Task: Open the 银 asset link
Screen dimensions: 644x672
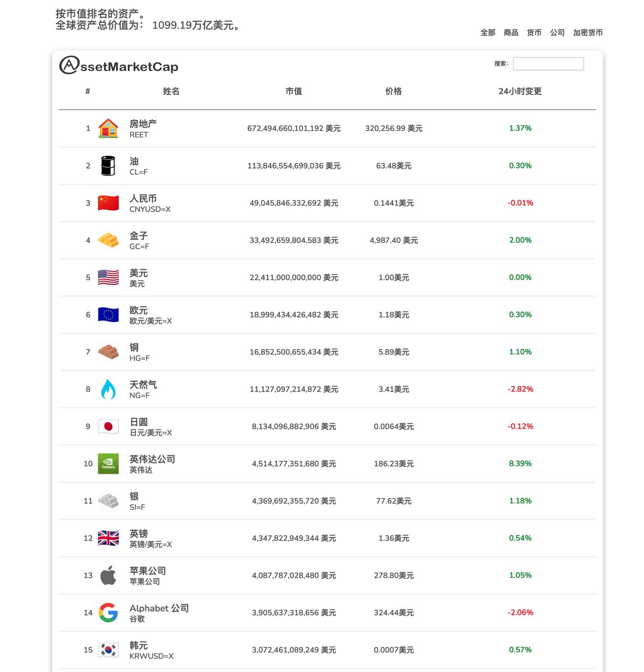Action: point(134,496)
